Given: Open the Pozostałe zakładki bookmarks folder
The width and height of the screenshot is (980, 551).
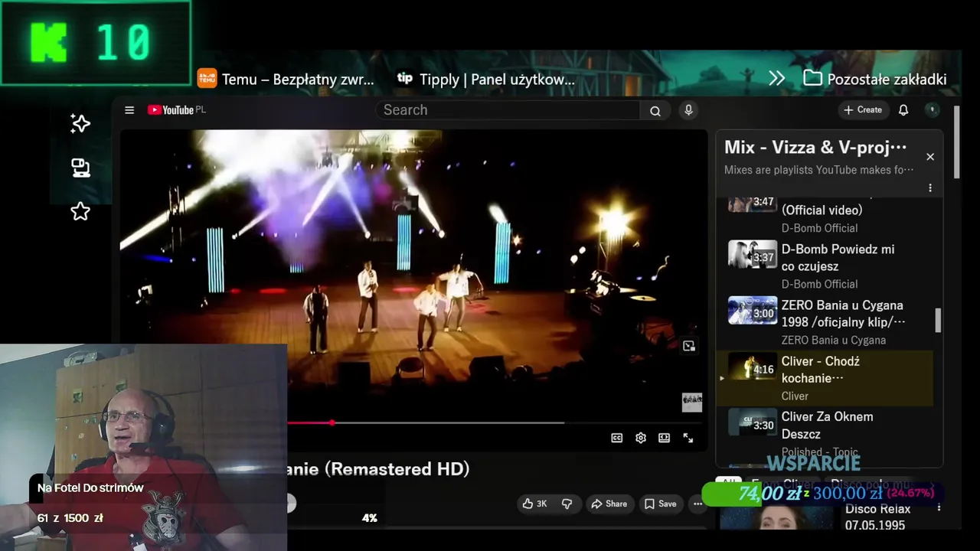Looking at the screenshot, I should [x=874, y=79].
